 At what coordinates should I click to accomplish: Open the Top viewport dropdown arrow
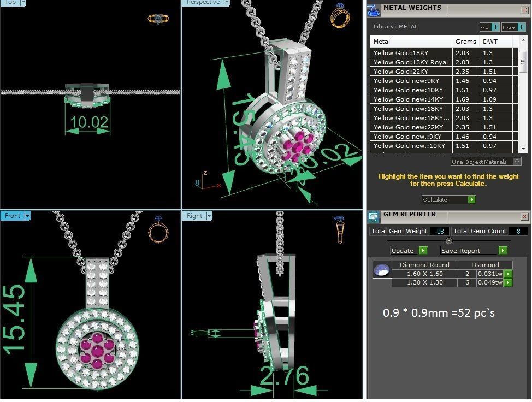click(x=23, y=3)
